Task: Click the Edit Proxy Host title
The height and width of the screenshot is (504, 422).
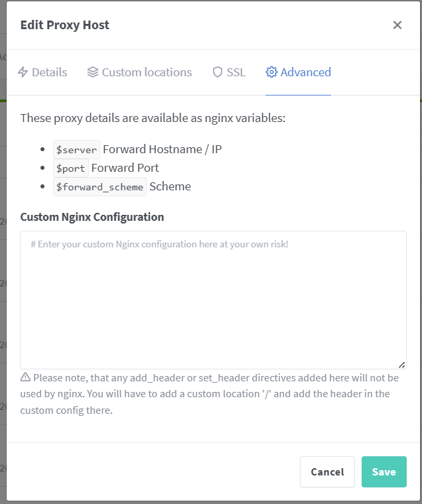Action: [64, 25]
